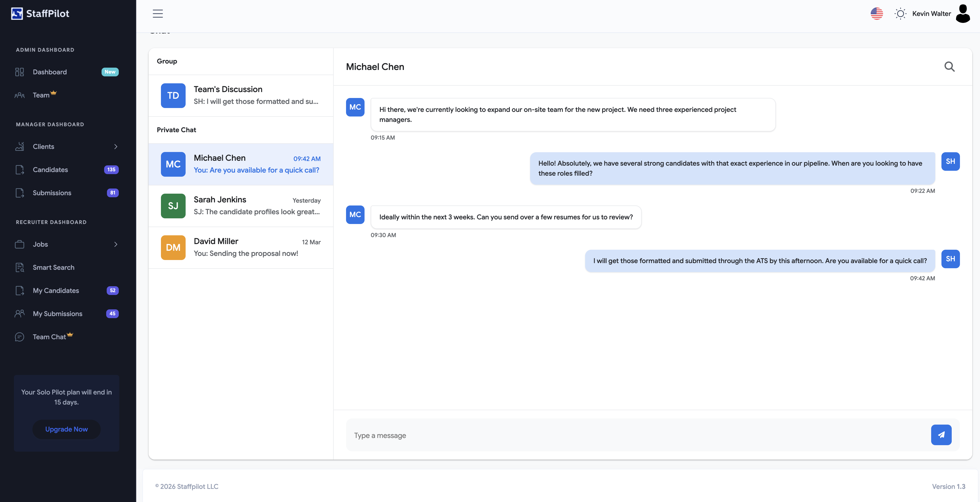
Task: Navigate to Dashboard with the New badge
Action: [x=50, y=71]
